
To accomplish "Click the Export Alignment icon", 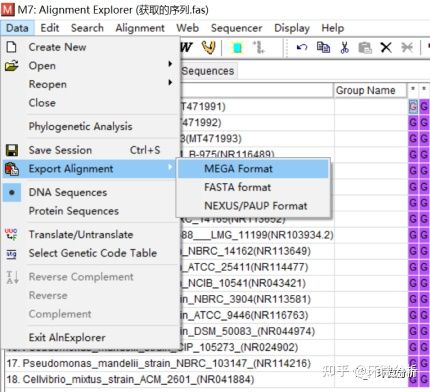I will [x=12, y=169].
